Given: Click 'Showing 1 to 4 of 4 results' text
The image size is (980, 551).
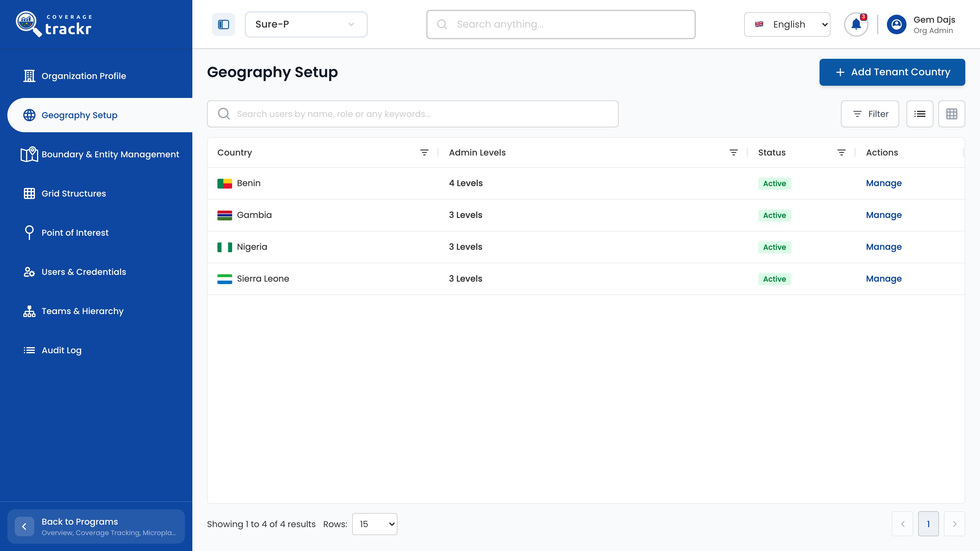Looking at the screenshot, I should pyautogui.click(x=261, y=524).
